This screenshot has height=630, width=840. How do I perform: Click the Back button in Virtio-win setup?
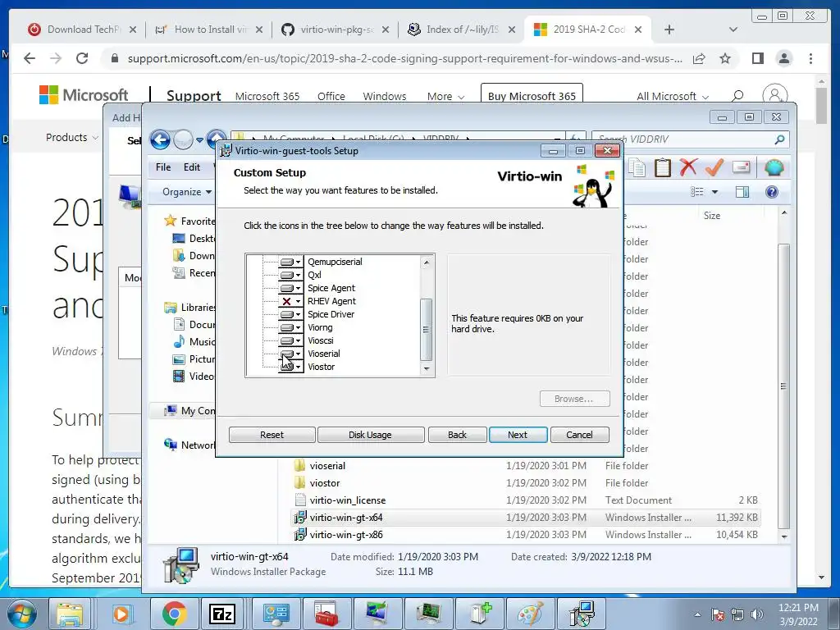(x=457, y=435)
